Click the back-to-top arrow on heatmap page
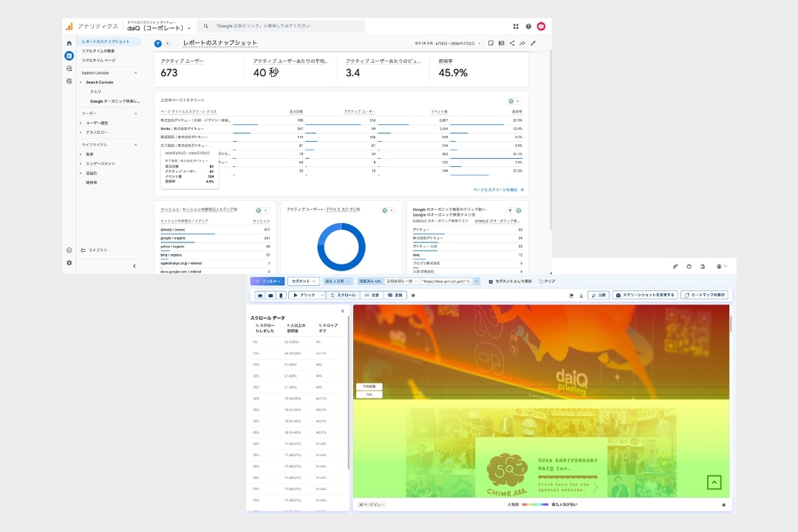 point(714,482)
